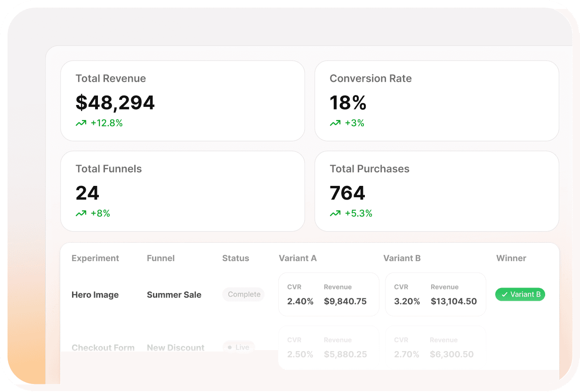The image size is (580, 392).
Task: Select the Winner column header
Action: [511, 258]
